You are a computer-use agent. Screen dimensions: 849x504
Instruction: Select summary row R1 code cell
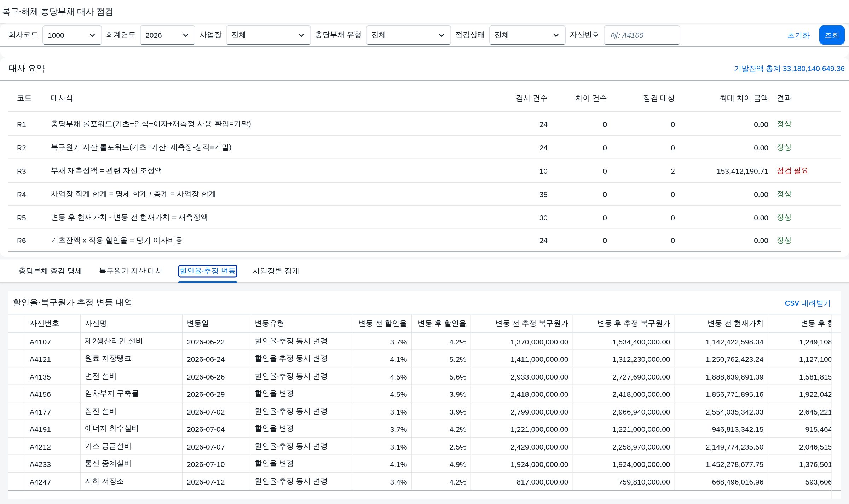(x=22, y=124)
